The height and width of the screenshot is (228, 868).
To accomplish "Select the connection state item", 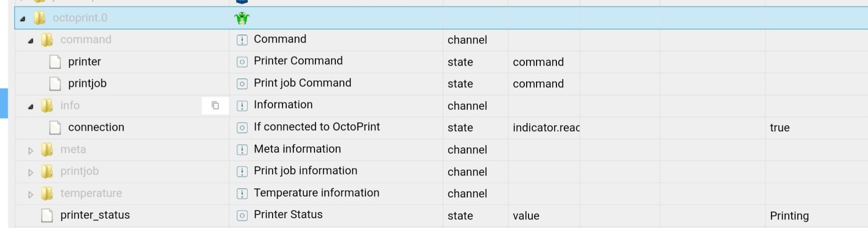I will [96, 127].
